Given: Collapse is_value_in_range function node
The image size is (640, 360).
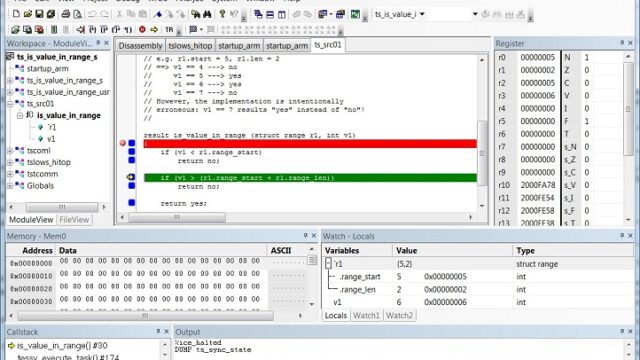Looking at the screenshot, I should (20, 116).
